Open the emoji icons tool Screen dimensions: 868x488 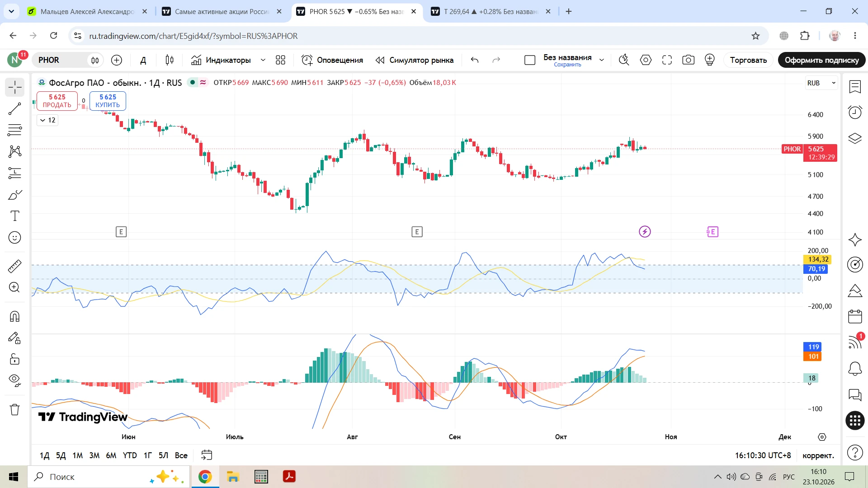coord(15,238)
